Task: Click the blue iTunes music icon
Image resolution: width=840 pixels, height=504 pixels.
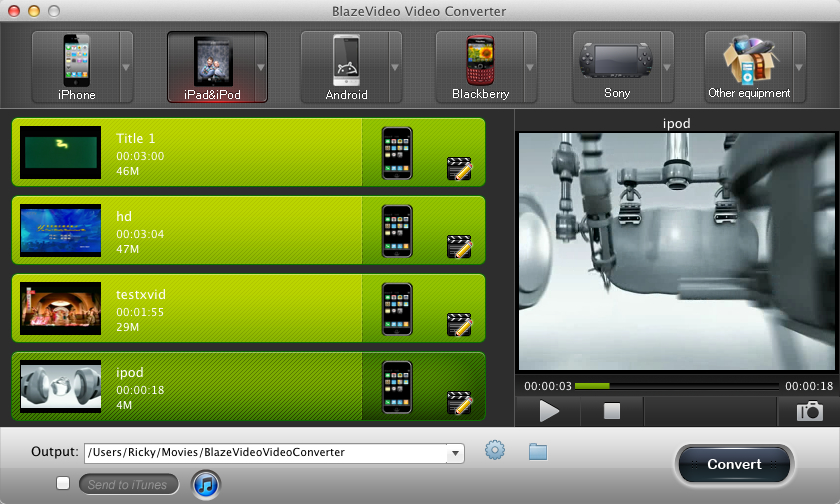Action: [x=205, y=484]
